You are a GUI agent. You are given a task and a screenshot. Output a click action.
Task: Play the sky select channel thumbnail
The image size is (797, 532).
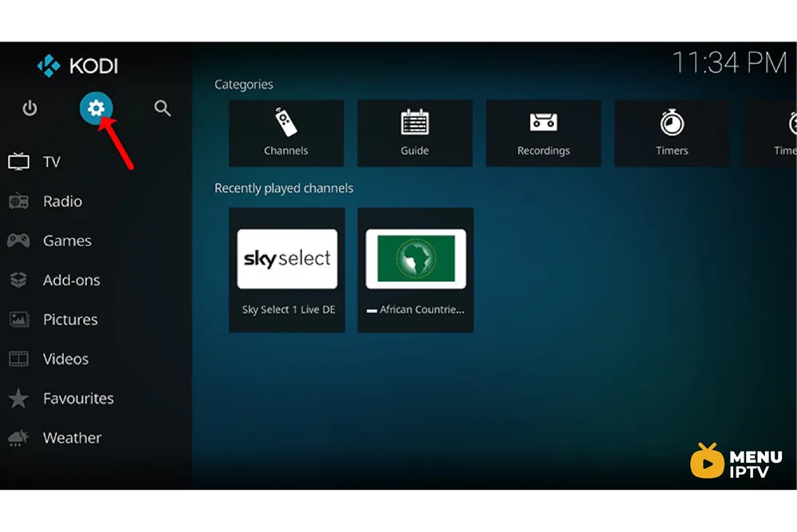[287, 259]
